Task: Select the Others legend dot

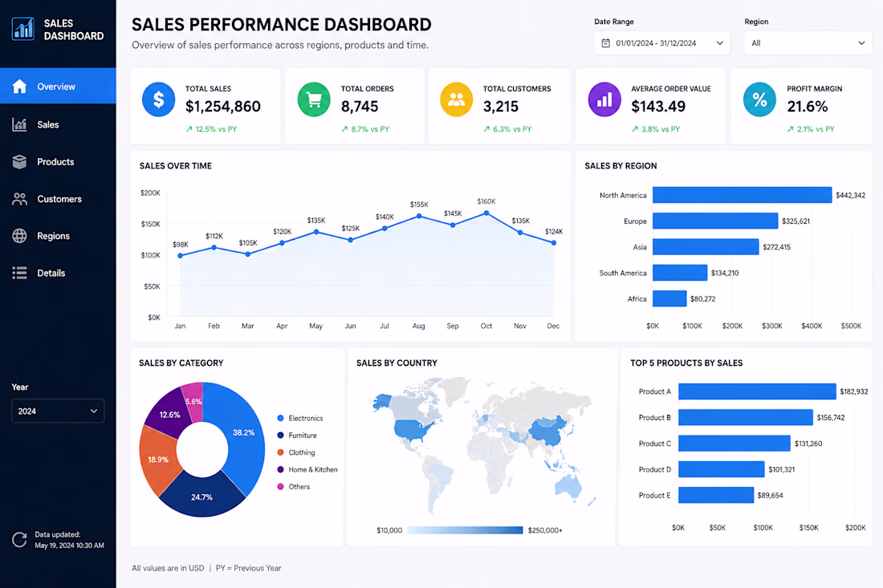Action: coord(280,486)
